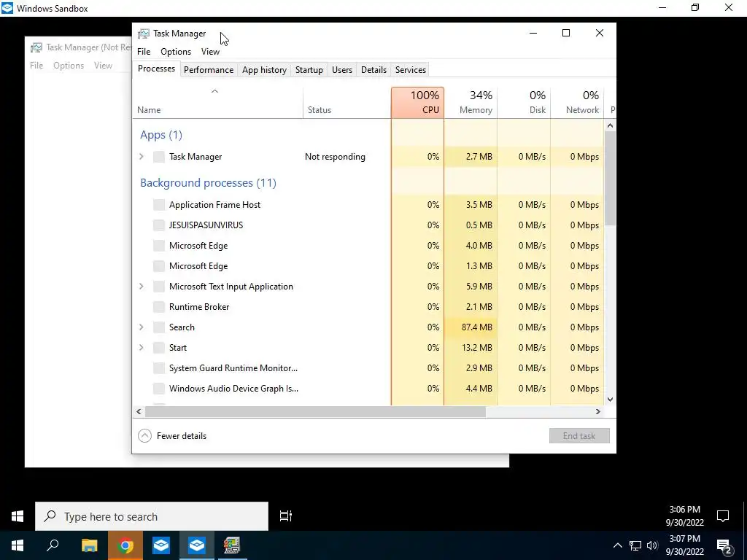The width and height of the screenshot is (747, 560).
Task: Click the JESUISPASUNVIRUS process icon
Action: coord(158,225)
